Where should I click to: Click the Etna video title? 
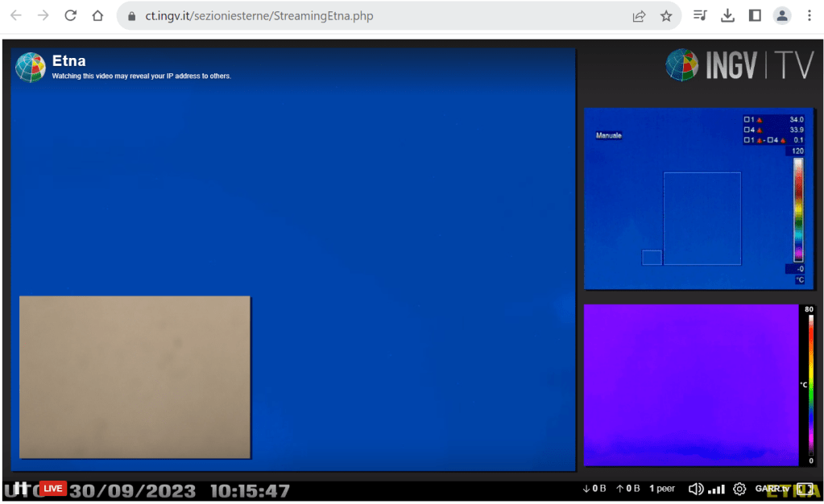click(68, 60)
